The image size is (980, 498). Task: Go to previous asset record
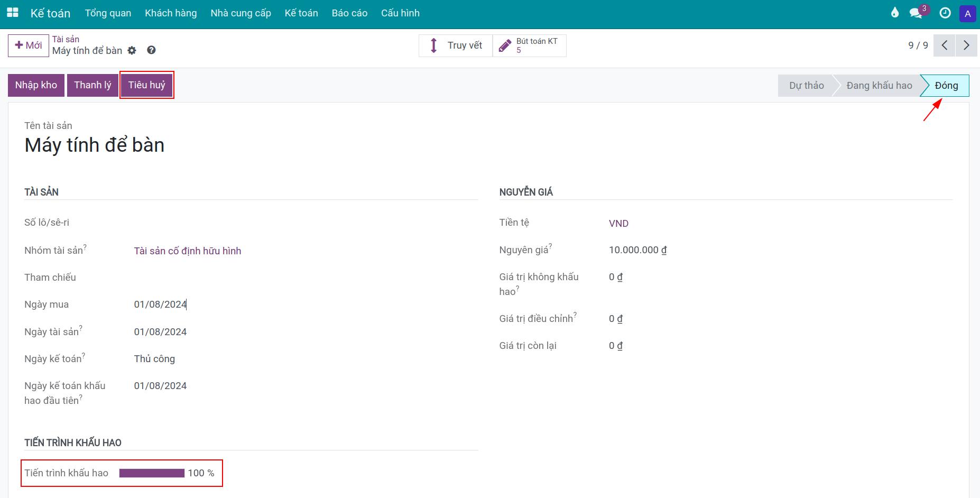(x=945, y=45)
